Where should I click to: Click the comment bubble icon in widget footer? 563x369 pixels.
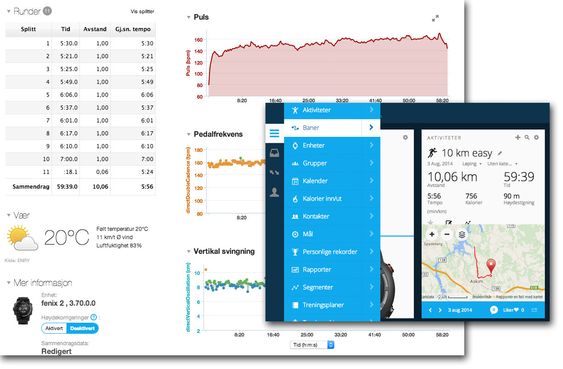click(494, 310)
